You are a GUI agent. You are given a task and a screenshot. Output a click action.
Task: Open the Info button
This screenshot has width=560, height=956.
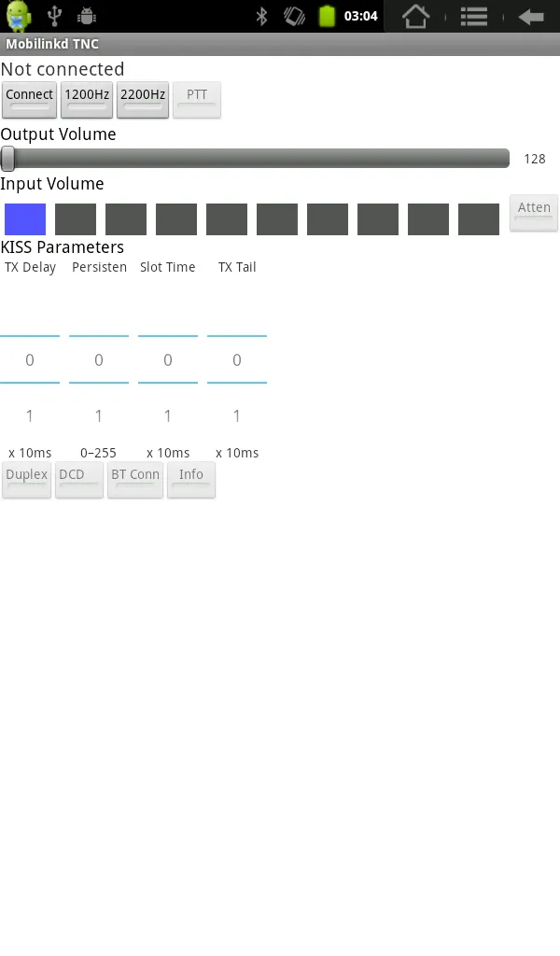[191, 480]
